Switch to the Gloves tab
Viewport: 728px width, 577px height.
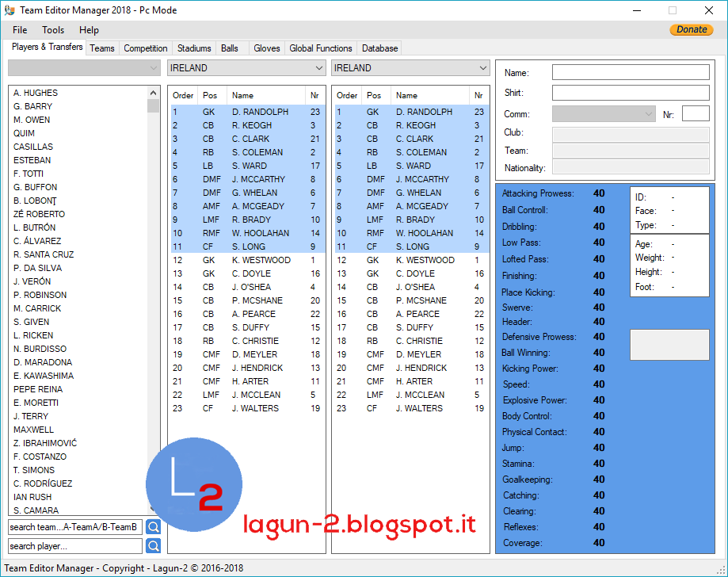point(267,48)
